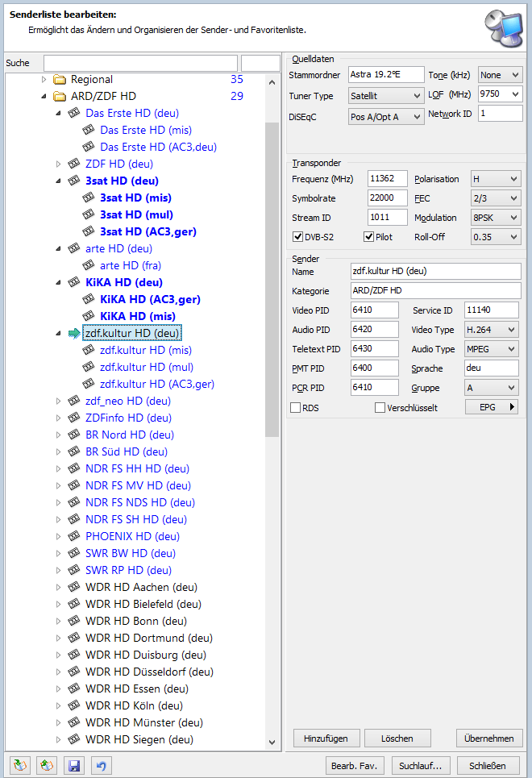Open the DiSEqC dropdown

point(386,117)
